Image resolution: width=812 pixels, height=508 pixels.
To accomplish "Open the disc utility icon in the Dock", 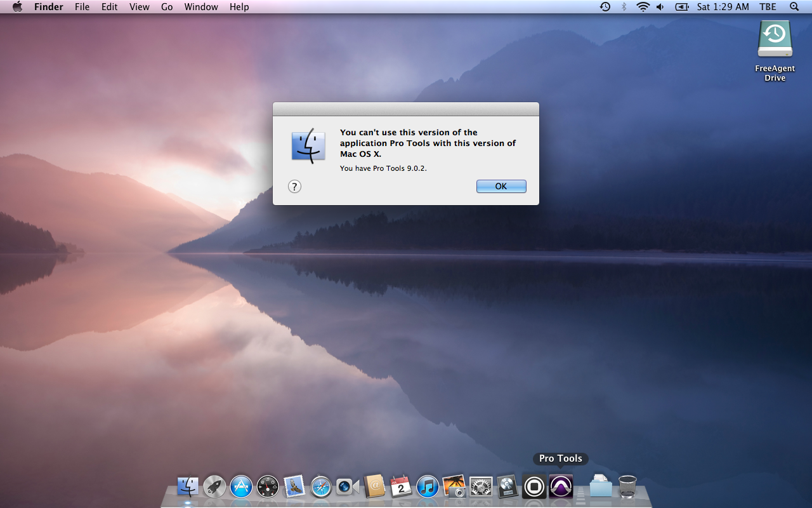I will 507,487.
